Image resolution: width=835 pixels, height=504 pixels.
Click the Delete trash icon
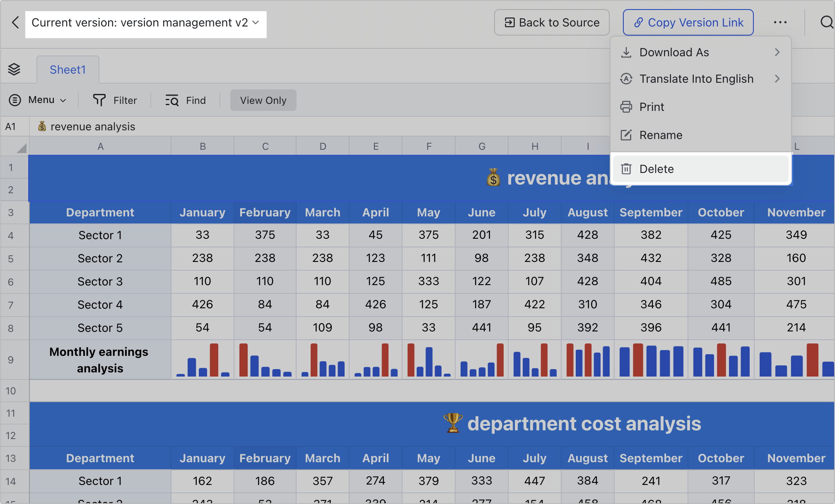coord(626,169)
